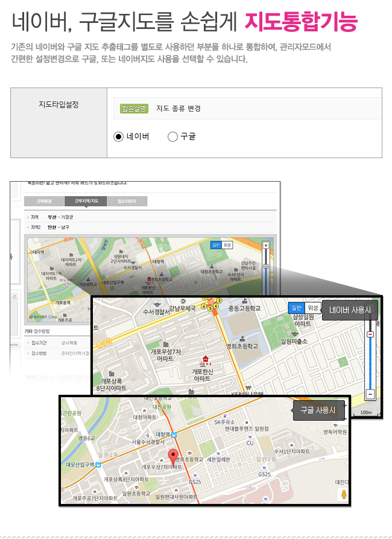392x539 pixels.
Task: Click the 일원초등학교 school icon
Action: pos(136,488)
